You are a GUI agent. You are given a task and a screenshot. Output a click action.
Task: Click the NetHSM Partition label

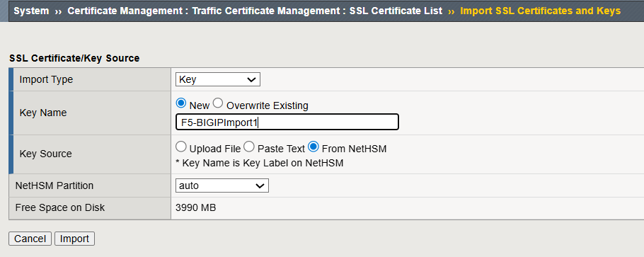54,185
